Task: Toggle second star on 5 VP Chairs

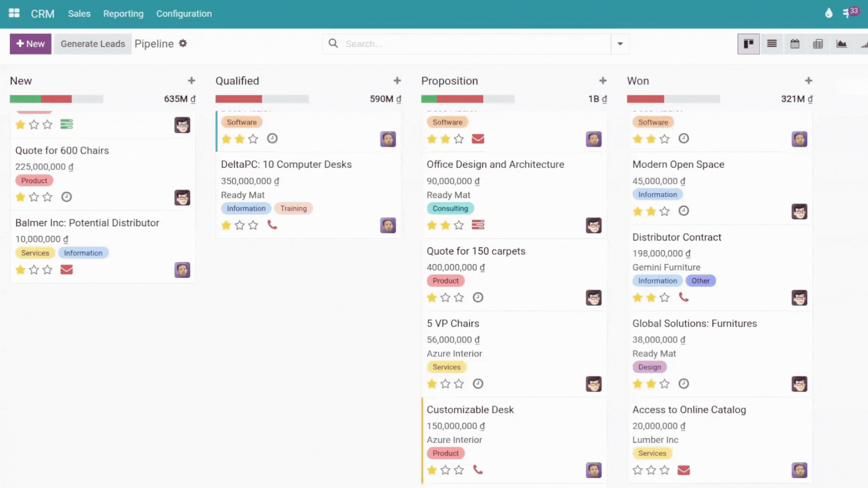Action: tap(445, 384)
